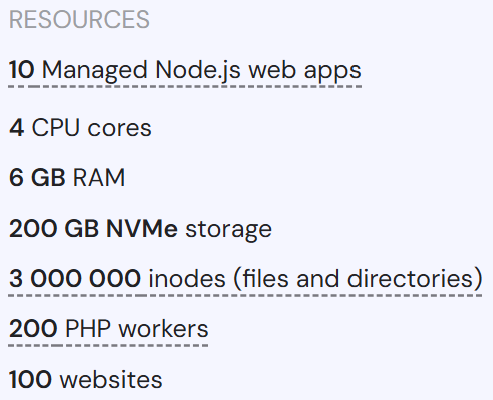The image size is (493, 400).
Task: Select the '200 GB NVMe storage' line
Action: [x=140, y=229]
